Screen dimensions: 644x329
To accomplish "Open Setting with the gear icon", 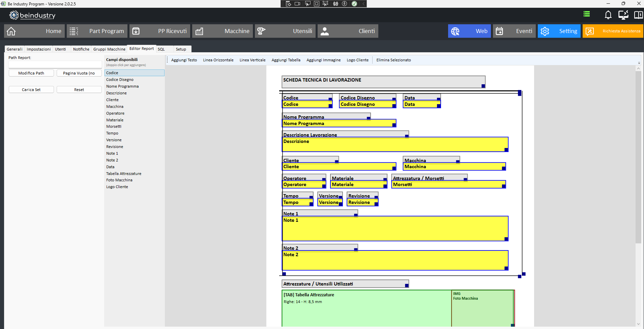I will [559, 31].
